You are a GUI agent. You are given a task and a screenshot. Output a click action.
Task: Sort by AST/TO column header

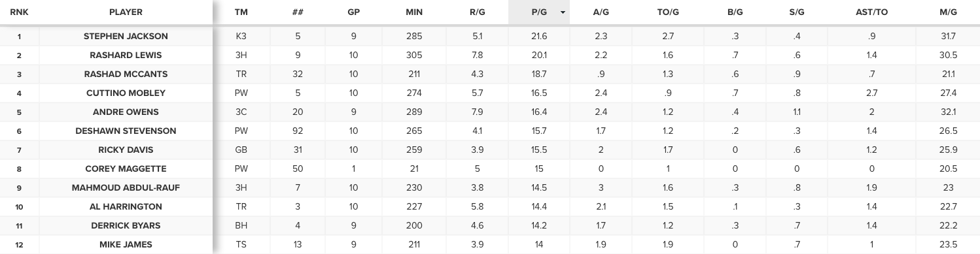871,12
